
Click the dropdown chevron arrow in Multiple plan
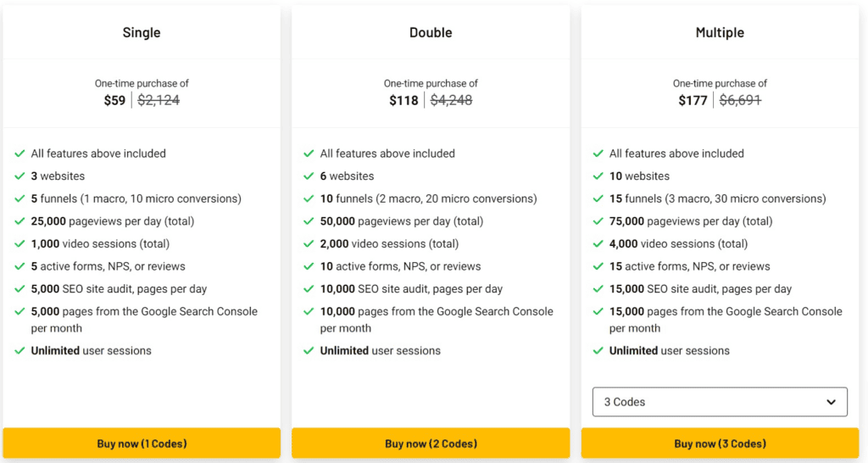coord(831,402)
